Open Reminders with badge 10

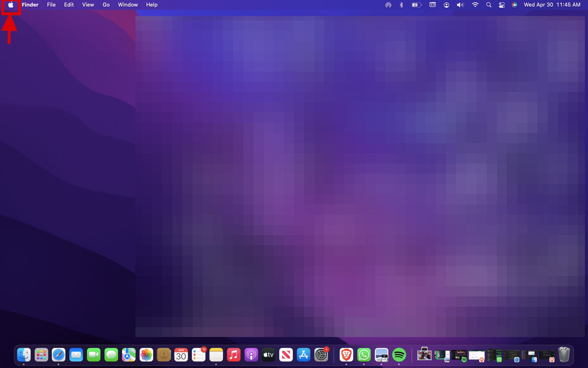(x=199, y=355)
